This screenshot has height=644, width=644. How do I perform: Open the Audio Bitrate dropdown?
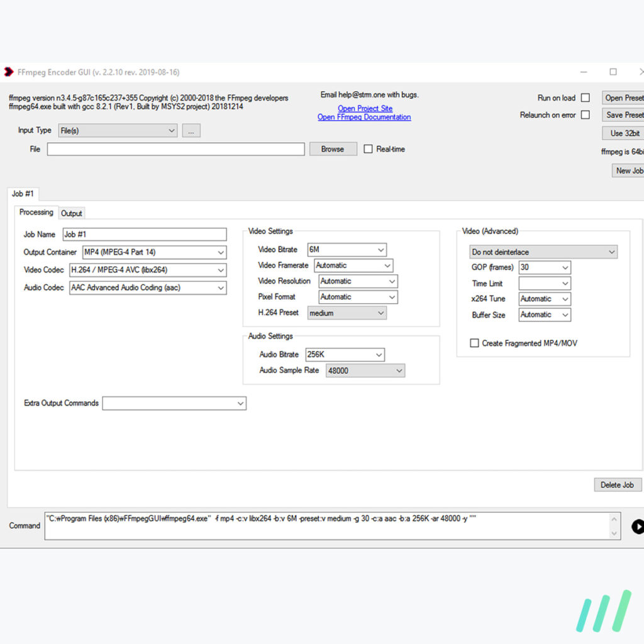click(345, 355)
